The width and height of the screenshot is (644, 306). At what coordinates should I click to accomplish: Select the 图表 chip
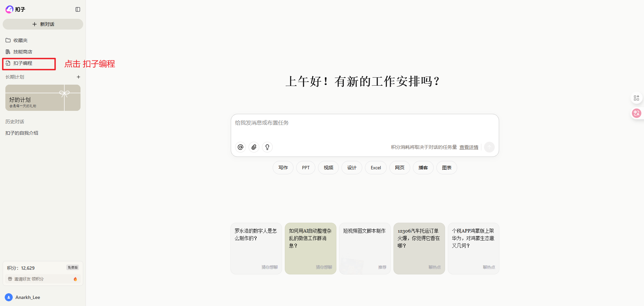447,168
